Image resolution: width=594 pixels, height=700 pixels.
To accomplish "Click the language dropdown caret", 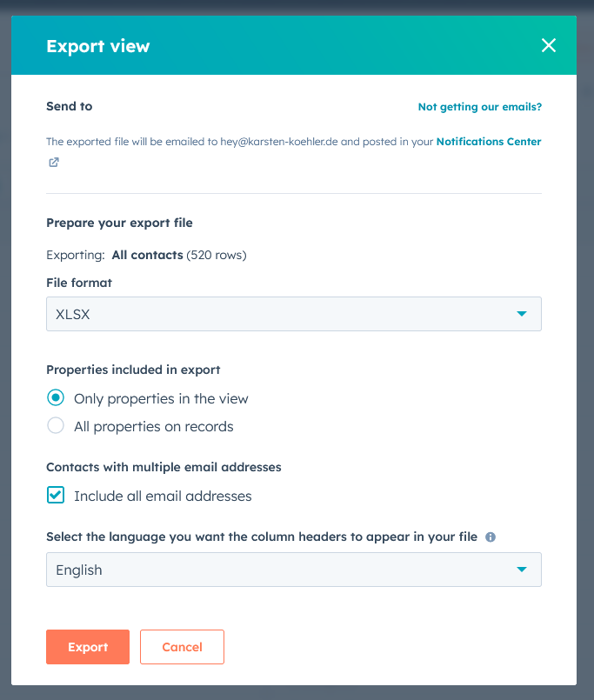I will 522,570.
